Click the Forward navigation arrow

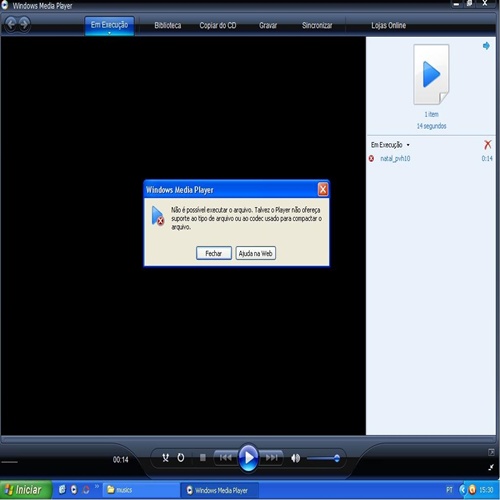pyautogui.click(x=24, y=24)
